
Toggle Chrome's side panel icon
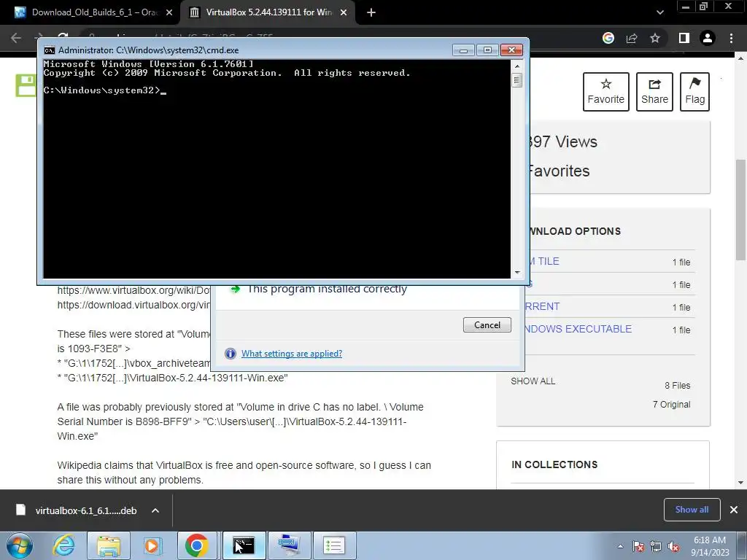pos(684,38)
